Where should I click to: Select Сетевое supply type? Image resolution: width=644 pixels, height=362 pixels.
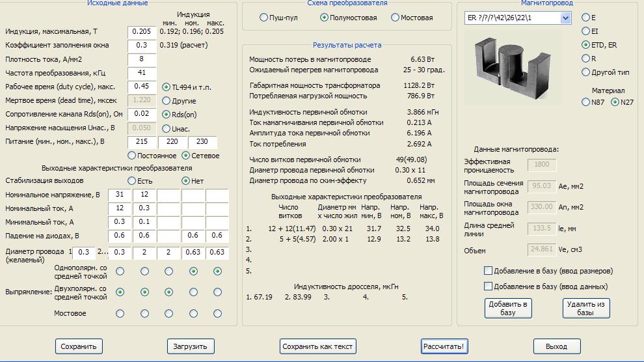point(185,156)
